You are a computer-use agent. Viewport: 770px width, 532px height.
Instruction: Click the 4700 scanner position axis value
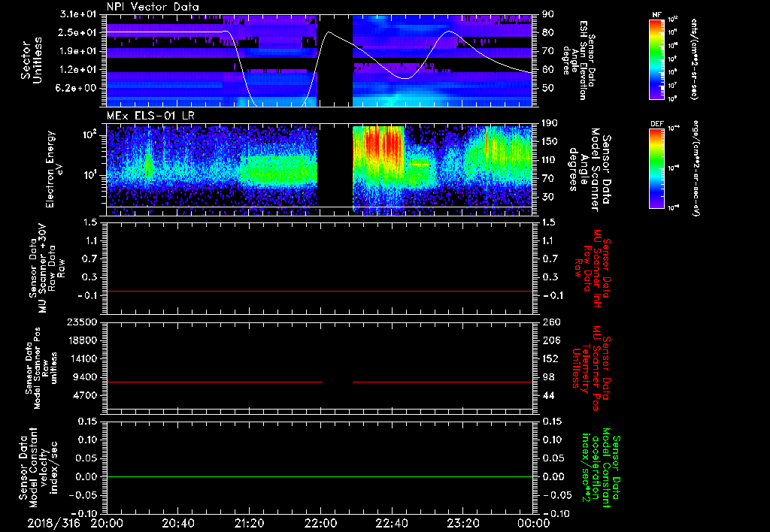point(86,395)
